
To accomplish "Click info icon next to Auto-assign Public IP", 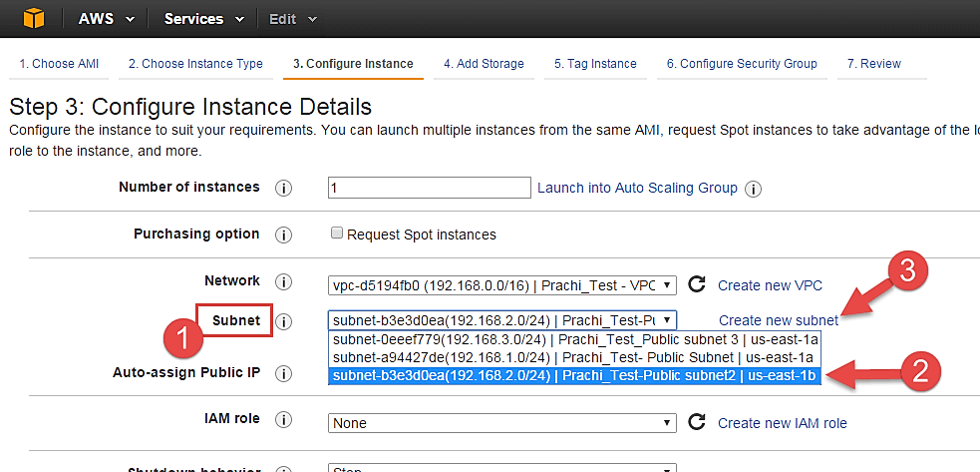I will pos(283,373).
